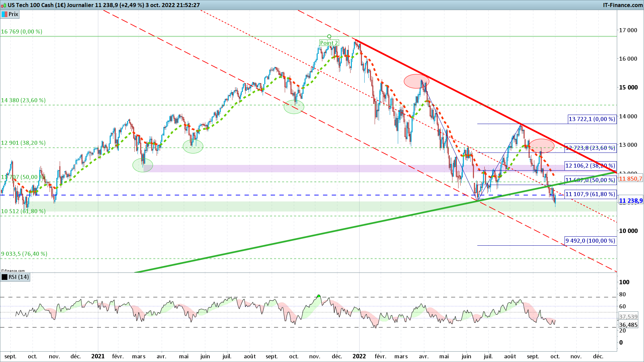Open the Prix price settings label
Image resolution: width=644 pixels, height=362 pixels.
(x=13, y=14)
